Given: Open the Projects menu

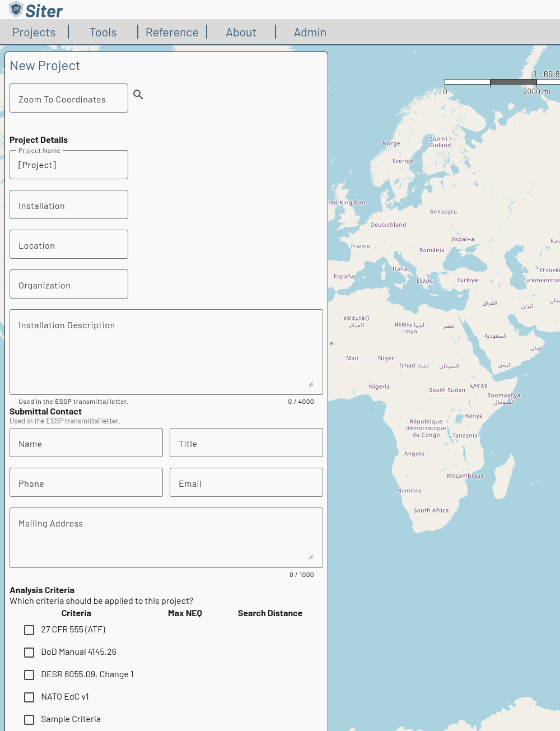Looking at the screenshot, I should tap(34, 32).
